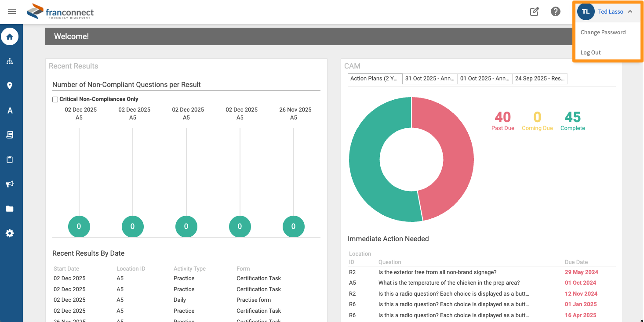
Task: Open the help question mark icon
Action: point(556,12)
